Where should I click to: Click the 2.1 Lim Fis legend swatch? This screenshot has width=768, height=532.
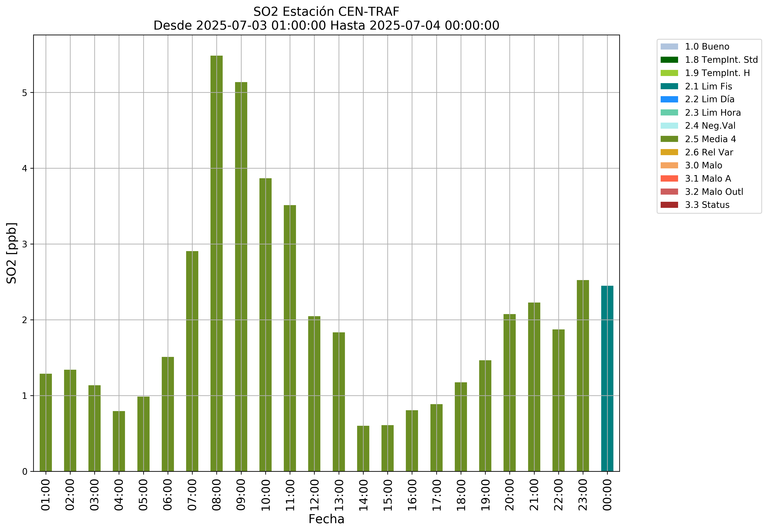point(669,86)
